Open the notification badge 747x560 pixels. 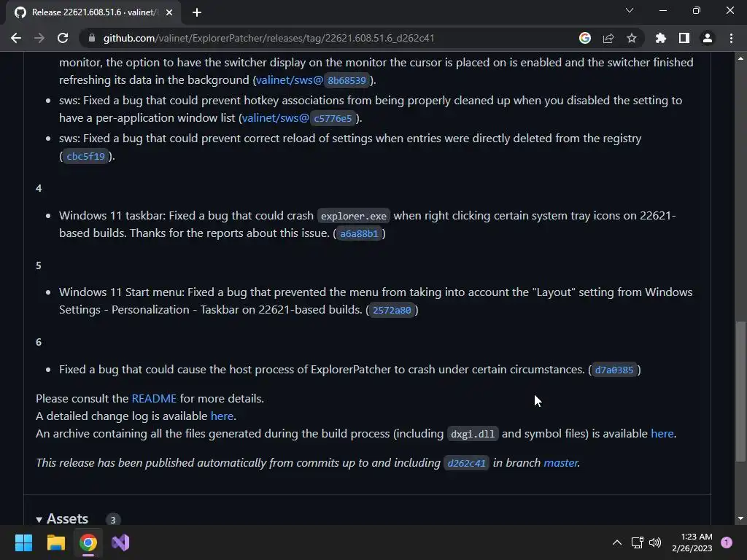[x=727, y=542]
